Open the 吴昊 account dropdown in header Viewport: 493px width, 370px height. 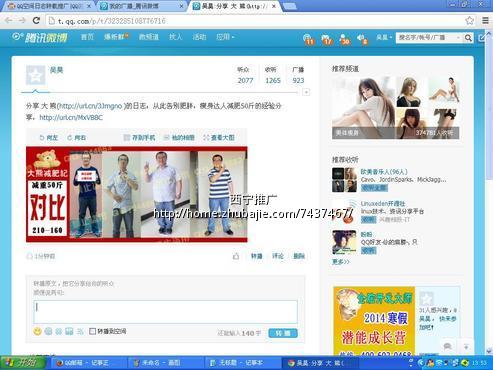[x=384, y=37]
